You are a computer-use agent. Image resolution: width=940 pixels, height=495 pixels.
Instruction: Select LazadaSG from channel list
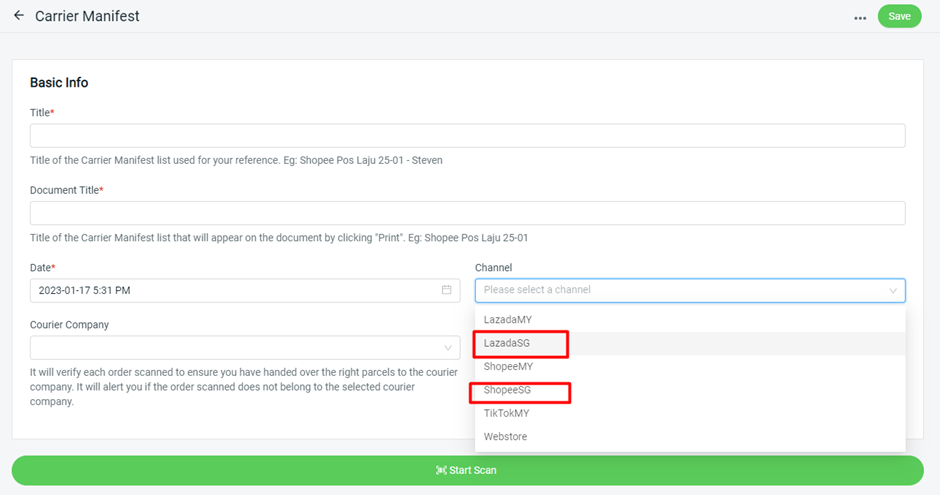(x=690, y=343)
